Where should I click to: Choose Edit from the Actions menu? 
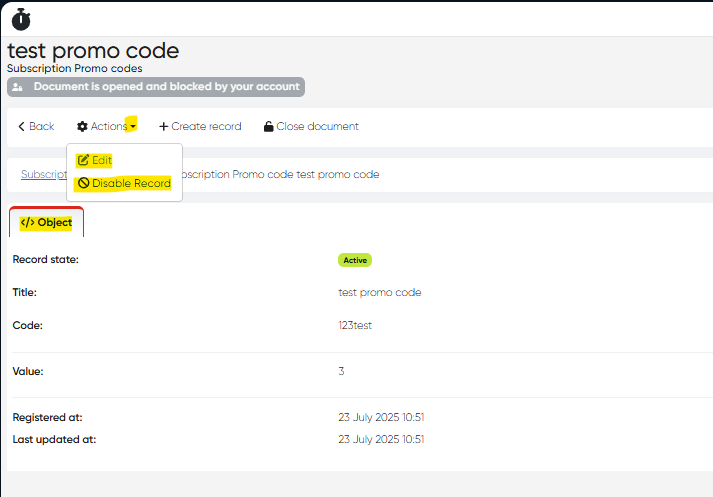coord(101,160)
